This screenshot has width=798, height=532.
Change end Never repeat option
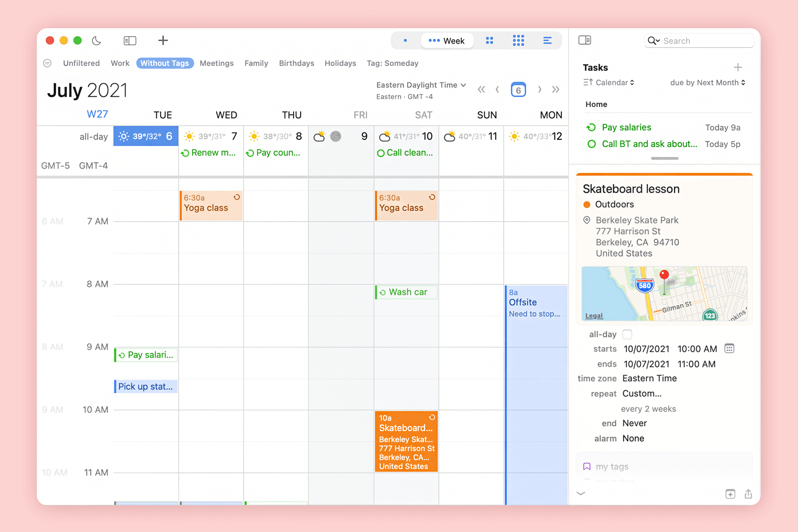click(x=635, y=423)
